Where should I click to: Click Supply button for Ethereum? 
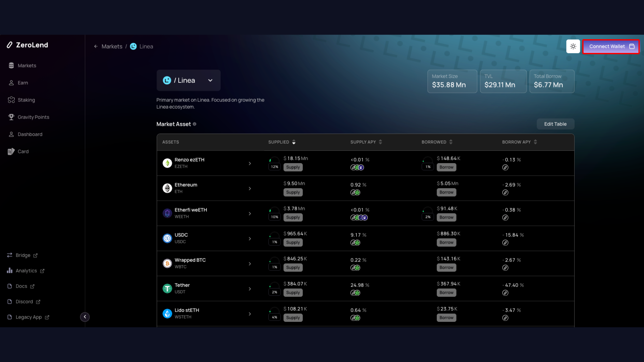coord(293,192)
